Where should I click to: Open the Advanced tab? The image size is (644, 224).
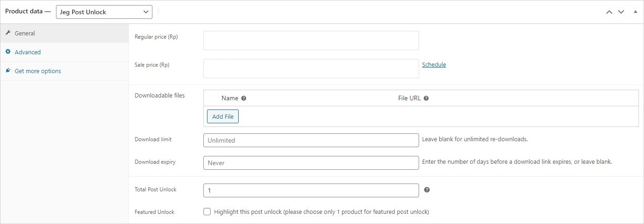(x=28, y=52)
